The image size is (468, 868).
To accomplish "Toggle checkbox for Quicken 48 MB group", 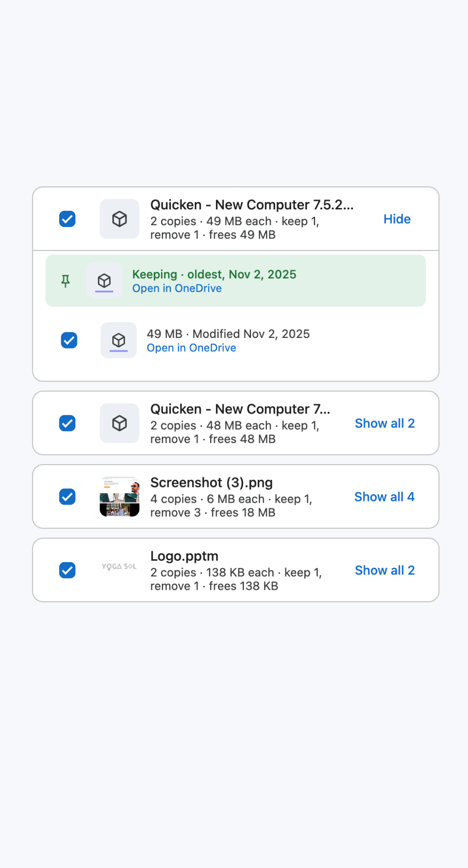I will point(67,423).
